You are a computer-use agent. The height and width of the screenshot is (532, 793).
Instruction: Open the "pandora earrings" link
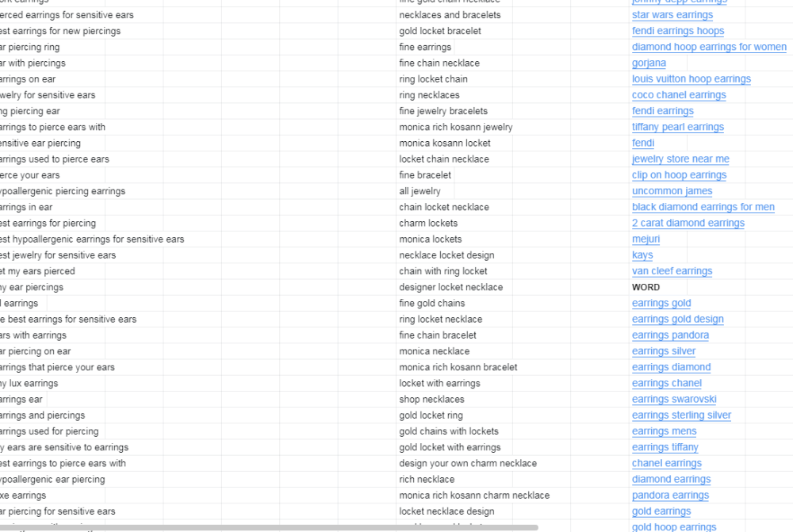pos(670,496)
